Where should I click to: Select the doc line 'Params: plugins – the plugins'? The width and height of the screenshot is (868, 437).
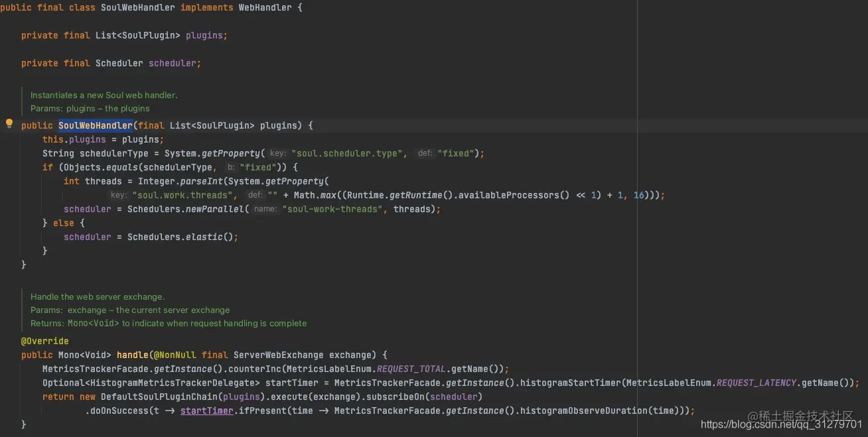point(90,108)
